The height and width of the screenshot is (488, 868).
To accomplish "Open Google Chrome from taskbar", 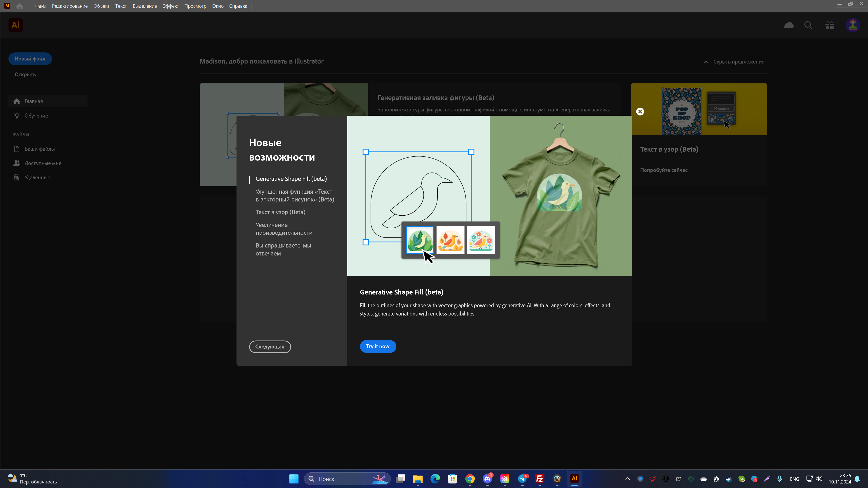I will [x=470, y=479].
